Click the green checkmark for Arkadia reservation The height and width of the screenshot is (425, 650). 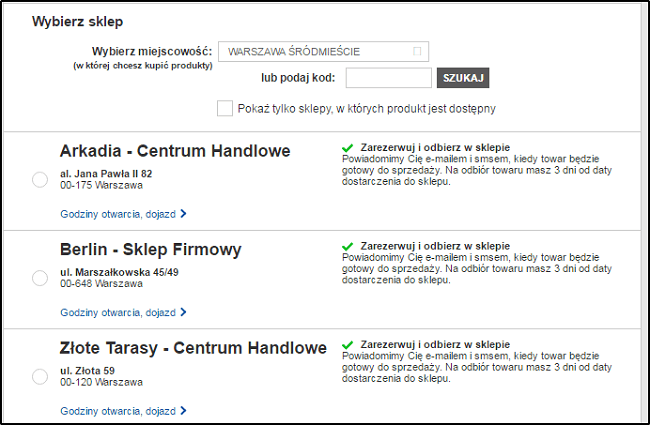pos(347,147)
